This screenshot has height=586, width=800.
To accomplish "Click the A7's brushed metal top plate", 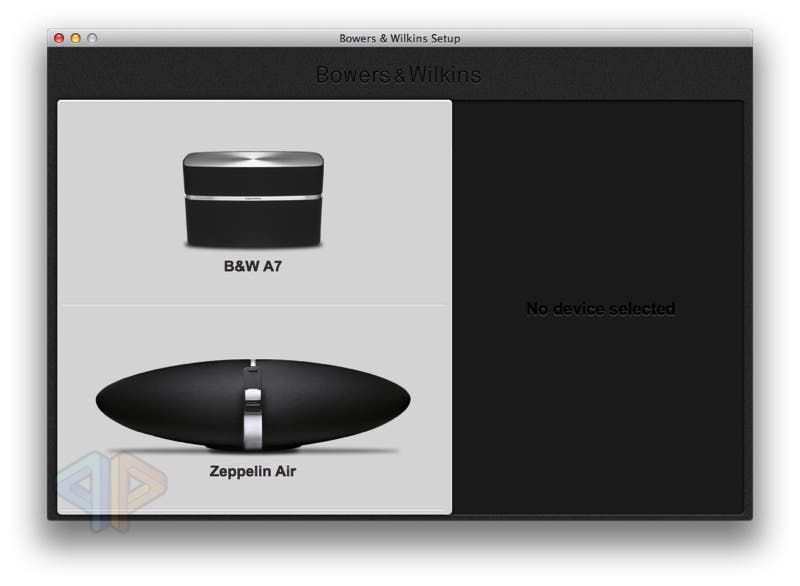I will 253,162.
